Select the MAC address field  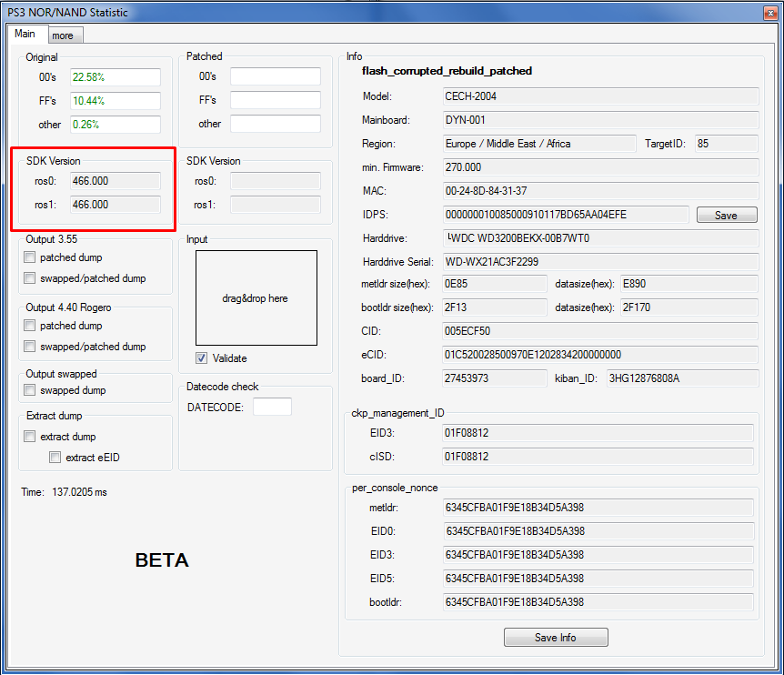click(601, 191)
